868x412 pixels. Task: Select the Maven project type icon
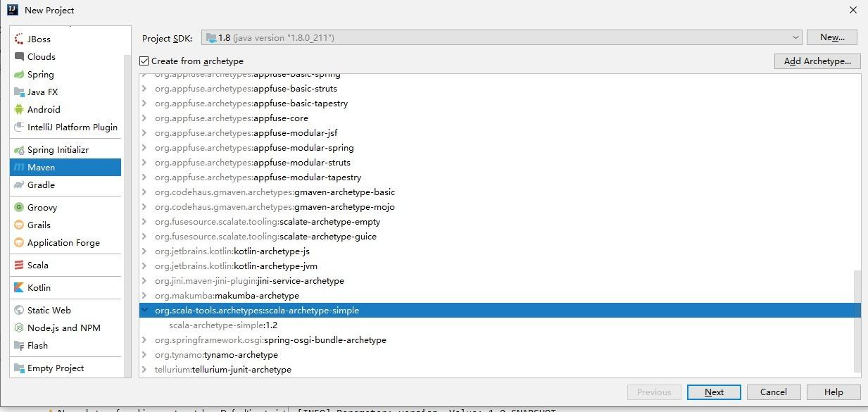[x=40, y=167]
